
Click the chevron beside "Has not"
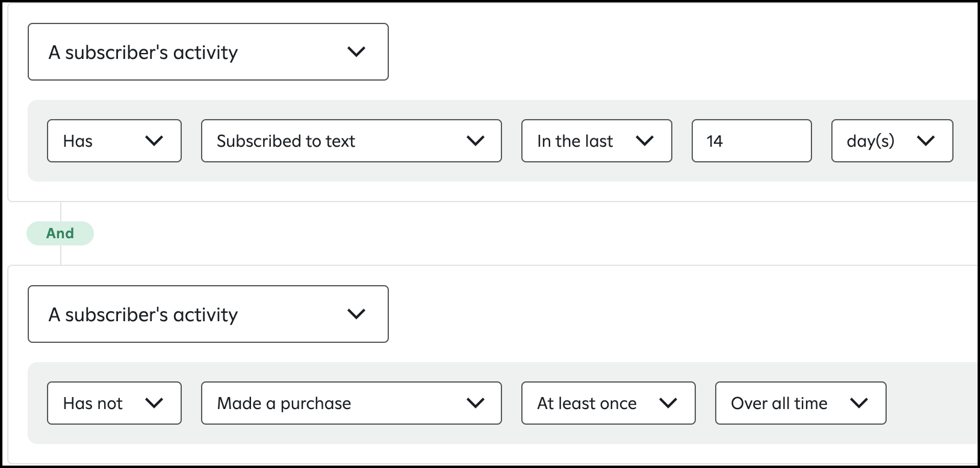click(x=155, y=404)
